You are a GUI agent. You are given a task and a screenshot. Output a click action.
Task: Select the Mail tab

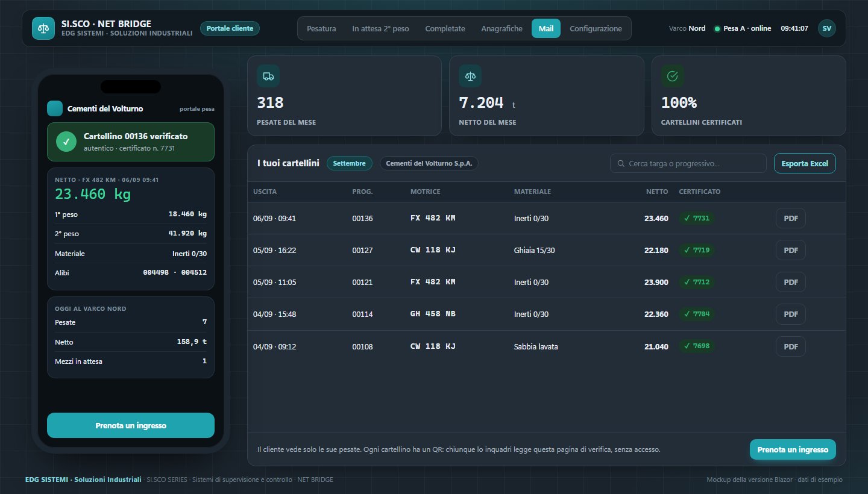546,28
